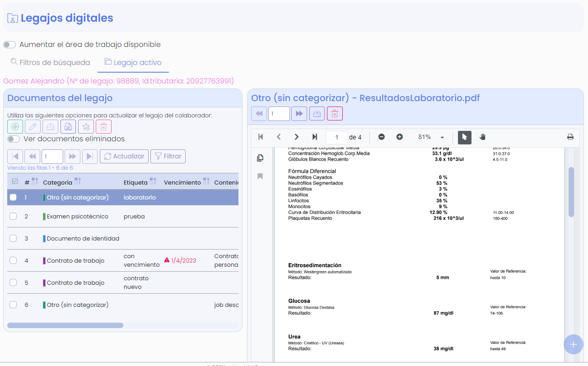Click the pencil edit document icon
The image size is (588, 366).
(33, 127)
